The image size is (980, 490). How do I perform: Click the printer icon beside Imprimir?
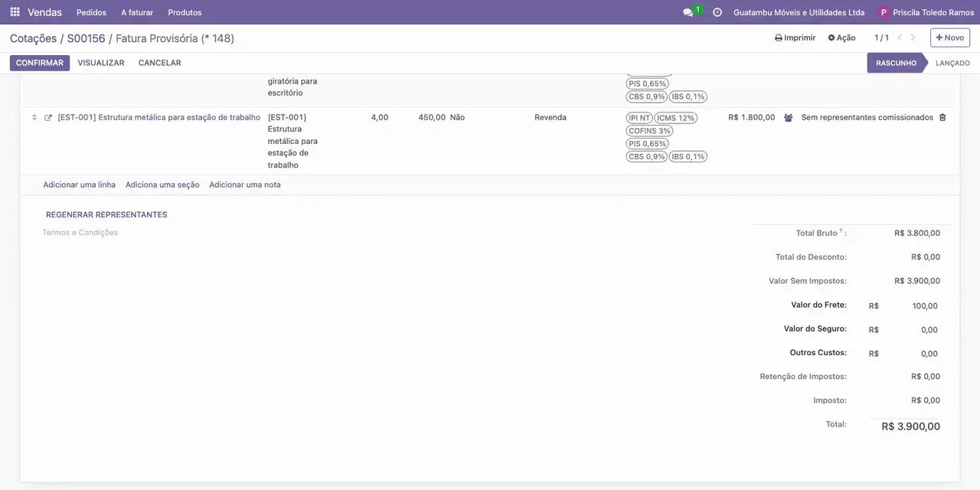point(779,38)
